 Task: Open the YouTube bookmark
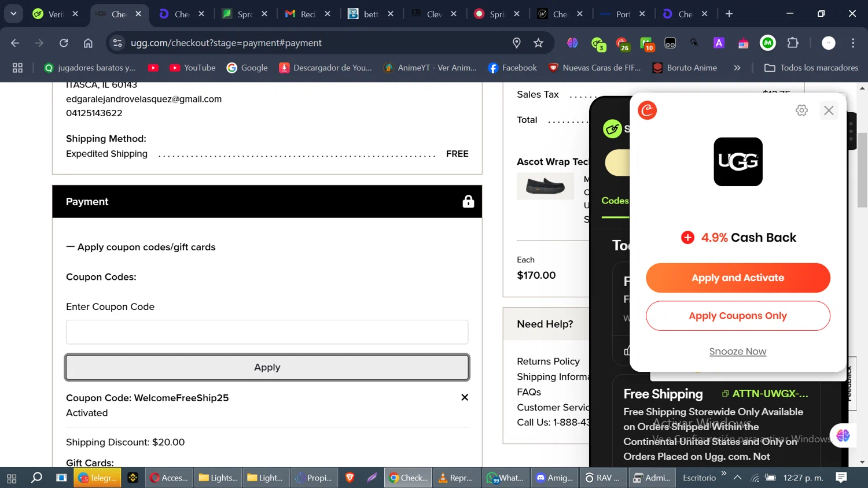click(192, 68)
